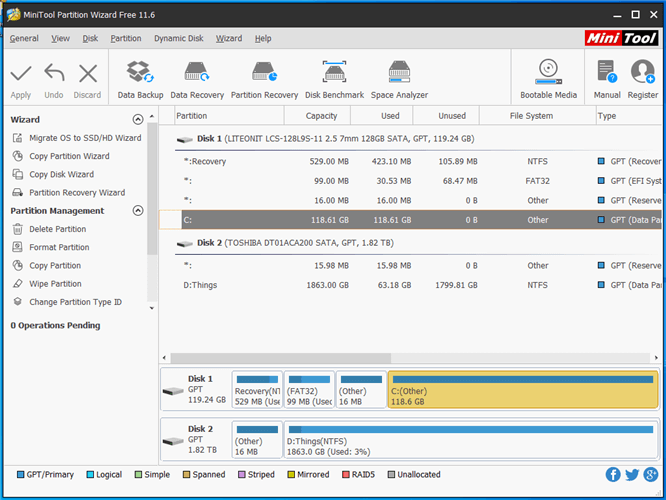Open the Wizard menu
The width and height of the screenshot is (666, 500).
[x=229, y=38]
